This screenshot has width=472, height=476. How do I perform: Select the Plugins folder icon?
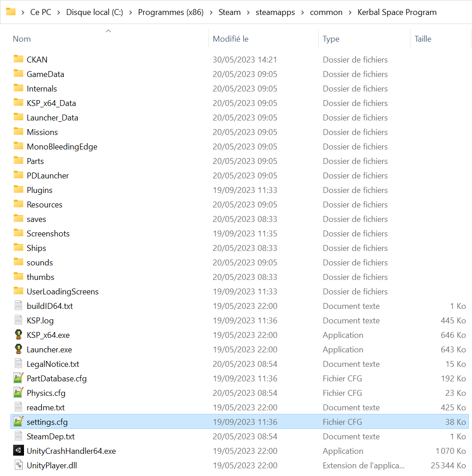[x=18, y=189]
